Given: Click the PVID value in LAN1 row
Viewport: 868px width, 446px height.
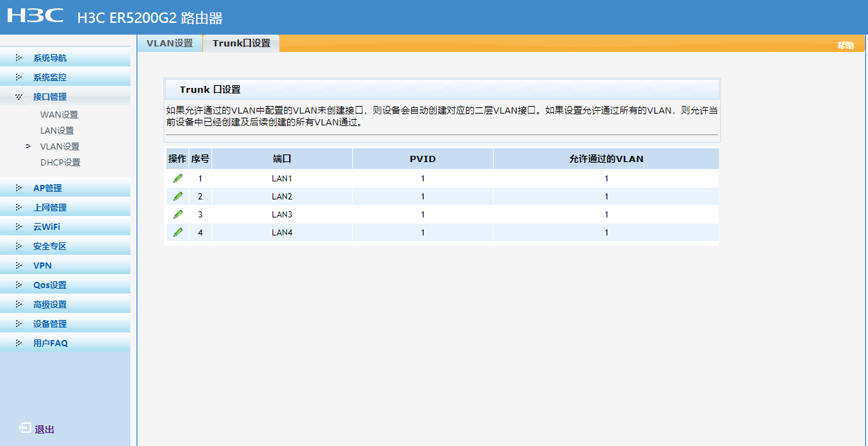Looking at the screenshot, I should click(x=423, y=178).
